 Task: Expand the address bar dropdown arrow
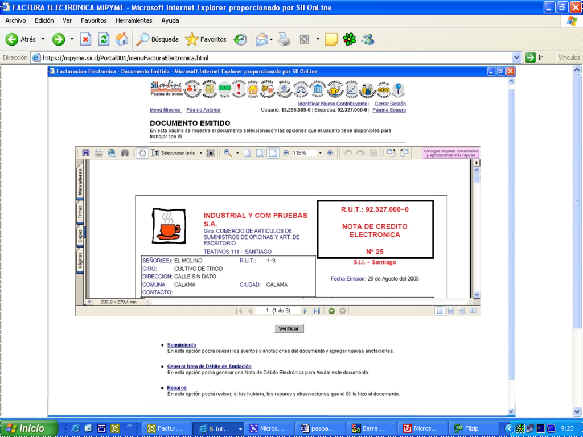(x=516, y=58)
